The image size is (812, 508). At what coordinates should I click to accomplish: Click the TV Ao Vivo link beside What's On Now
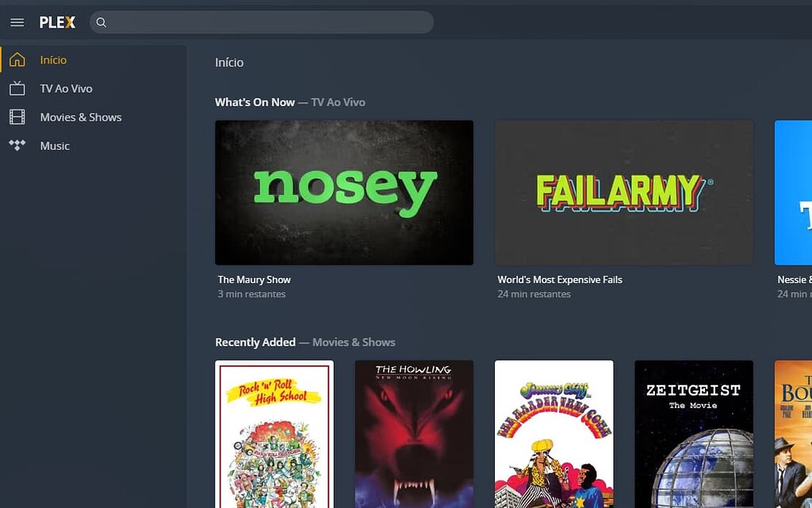[x=337, y=101]
